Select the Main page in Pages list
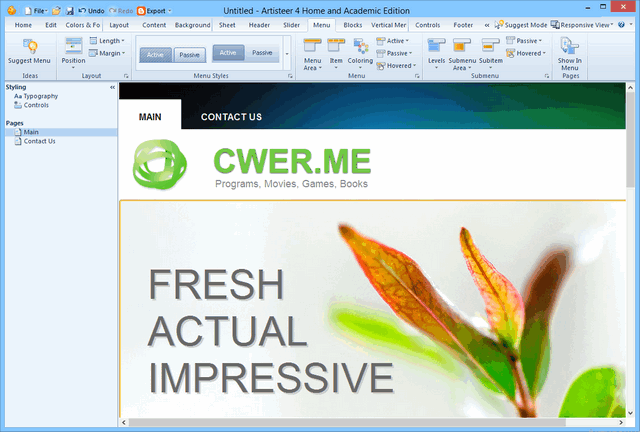Image resolution: width=640 pixels, height=432 pixels. 61,132
